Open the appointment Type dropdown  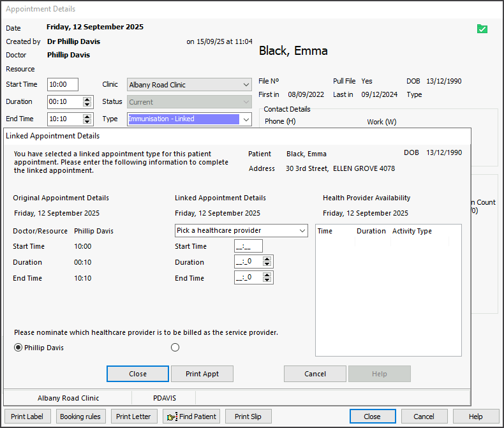click(x=246, y=119)
